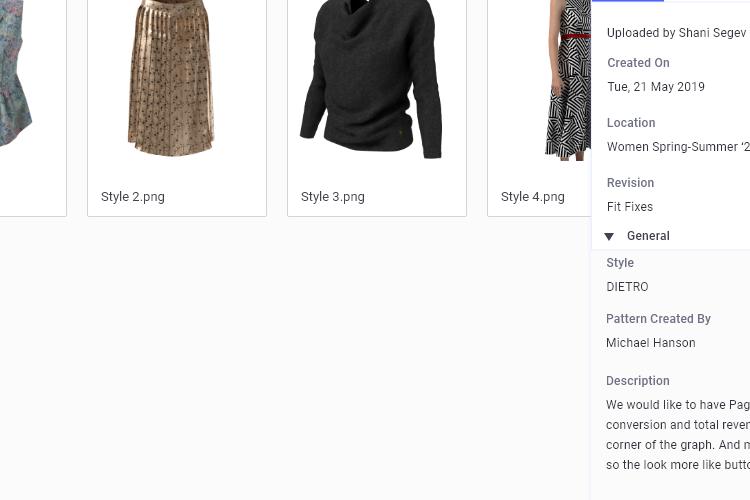Image resolution: width=750 pixels, height=500 pixels.
Task: Click the Description paragraph text
Action: point(678,434)
